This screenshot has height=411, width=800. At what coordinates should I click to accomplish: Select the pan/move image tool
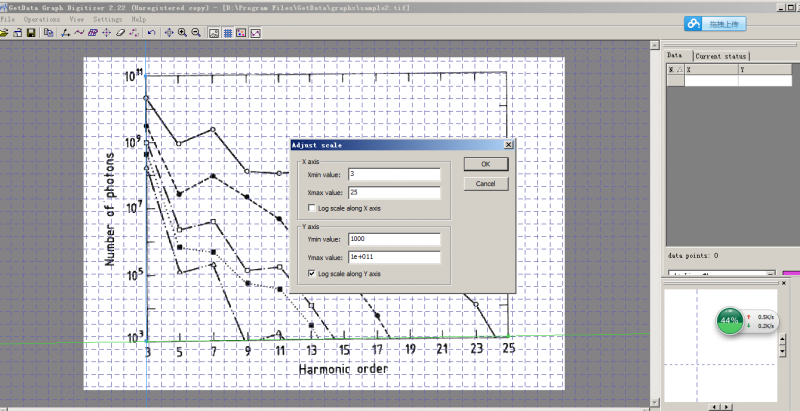coord(169,33)
